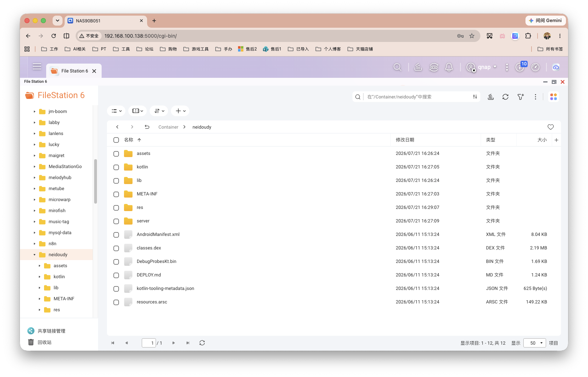This screenshot has width=588, height=377.
Task: Check the box for classes.dex
Action: [x=116, y=248]
